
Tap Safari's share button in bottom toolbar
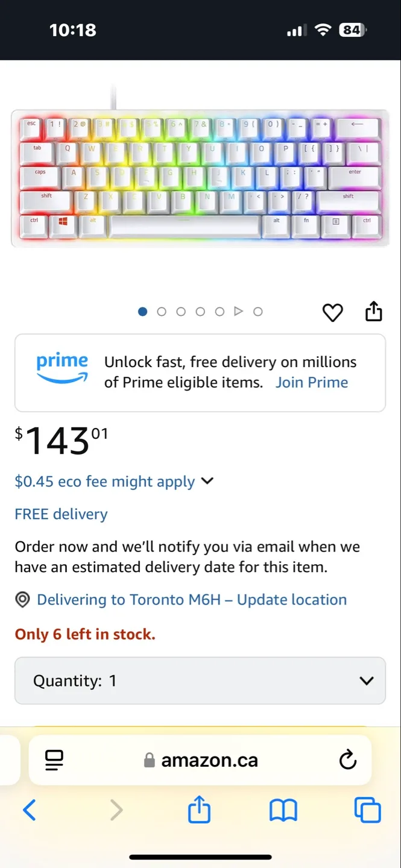click(x=199, y=810)
